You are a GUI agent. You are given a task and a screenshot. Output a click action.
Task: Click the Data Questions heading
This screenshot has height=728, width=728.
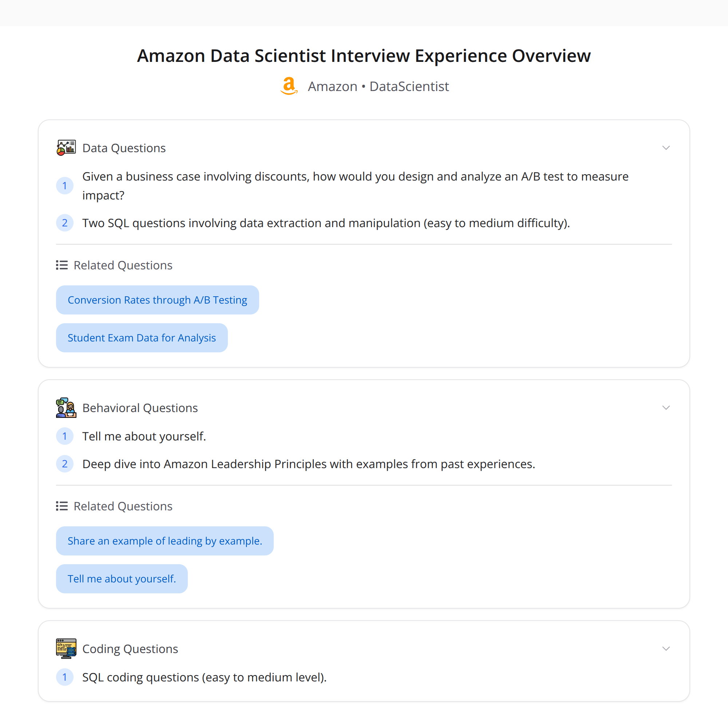point(124,148)
